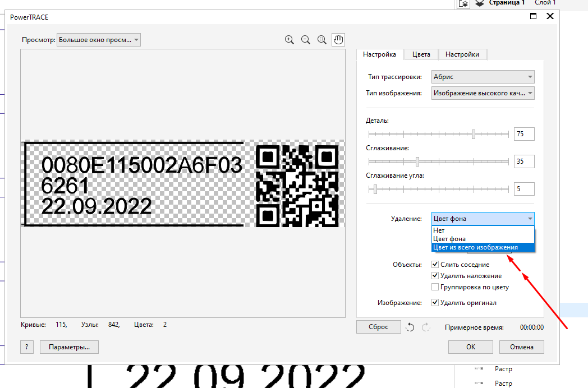Click the Деталь value field 75

[x=524, y=134]
